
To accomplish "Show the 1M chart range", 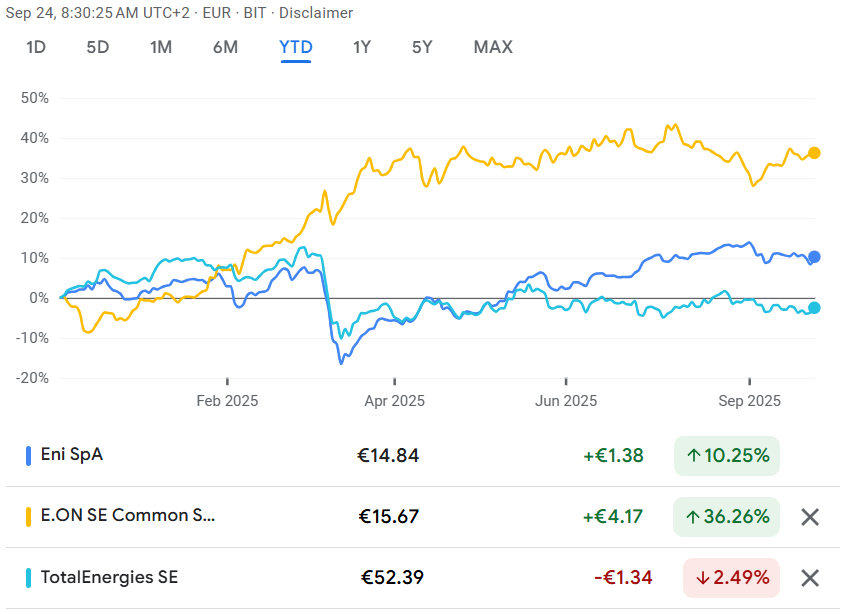I will [x=161, y=47].
